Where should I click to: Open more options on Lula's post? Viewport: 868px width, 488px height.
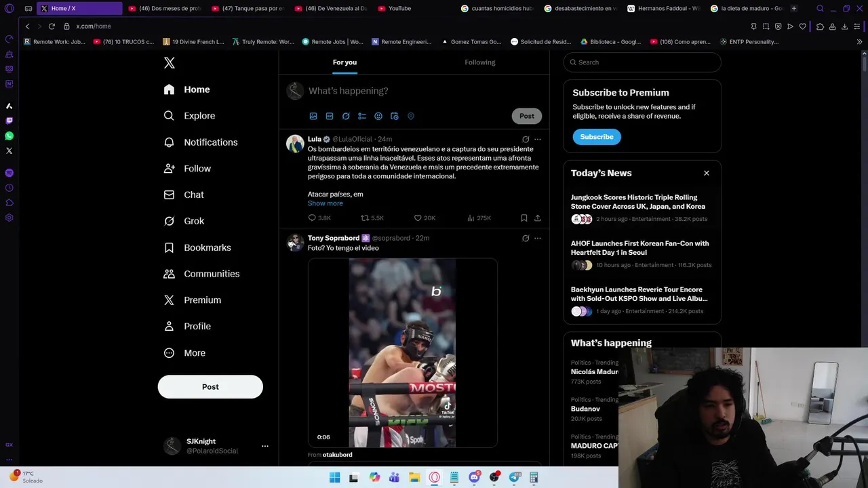point(538,139)
